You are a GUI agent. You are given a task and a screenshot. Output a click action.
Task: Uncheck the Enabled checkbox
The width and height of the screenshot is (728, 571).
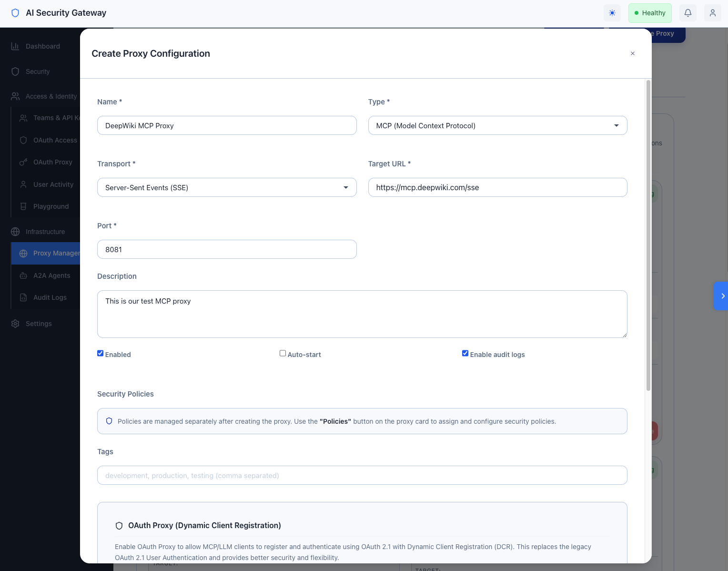coord(100,353)
